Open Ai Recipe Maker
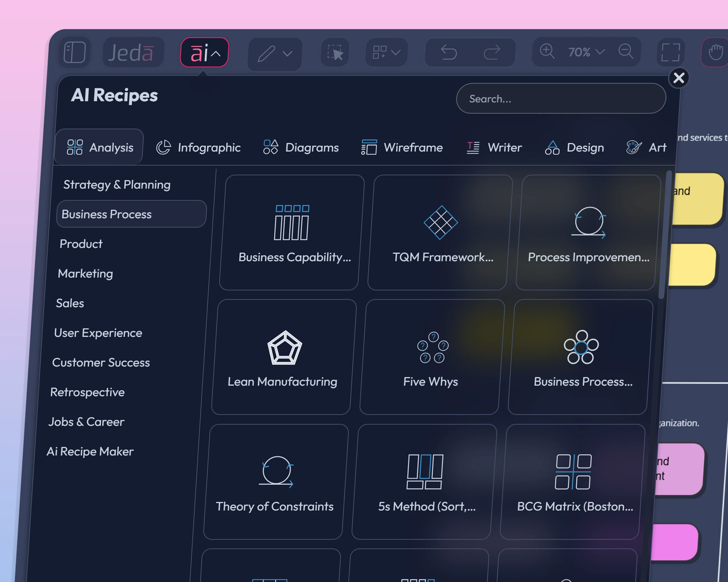This screenshot has width=728, height=582. (x=90, y=451)
